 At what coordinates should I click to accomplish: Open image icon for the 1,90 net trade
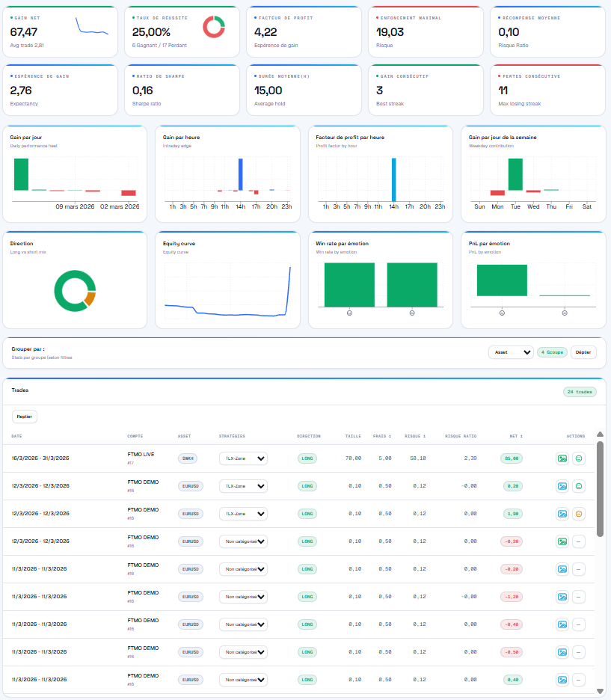(562, 514)
